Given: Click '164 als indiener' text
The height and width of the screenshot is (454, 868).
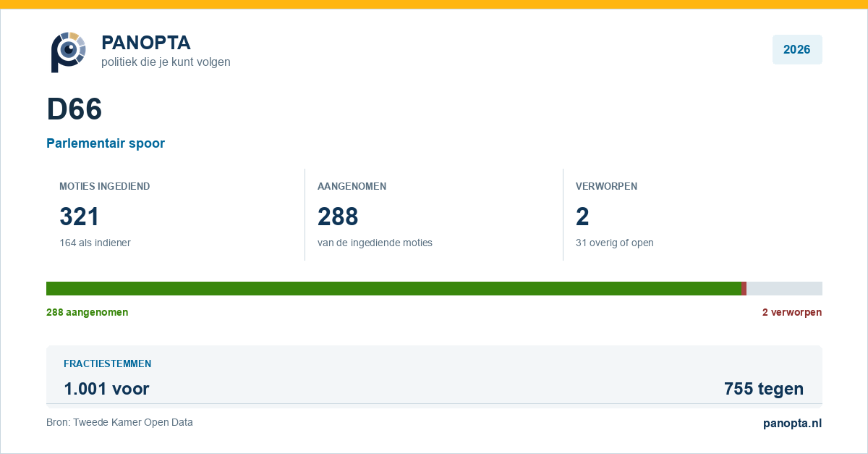Looking at the screenshot, I should click(x=95, y=243).
